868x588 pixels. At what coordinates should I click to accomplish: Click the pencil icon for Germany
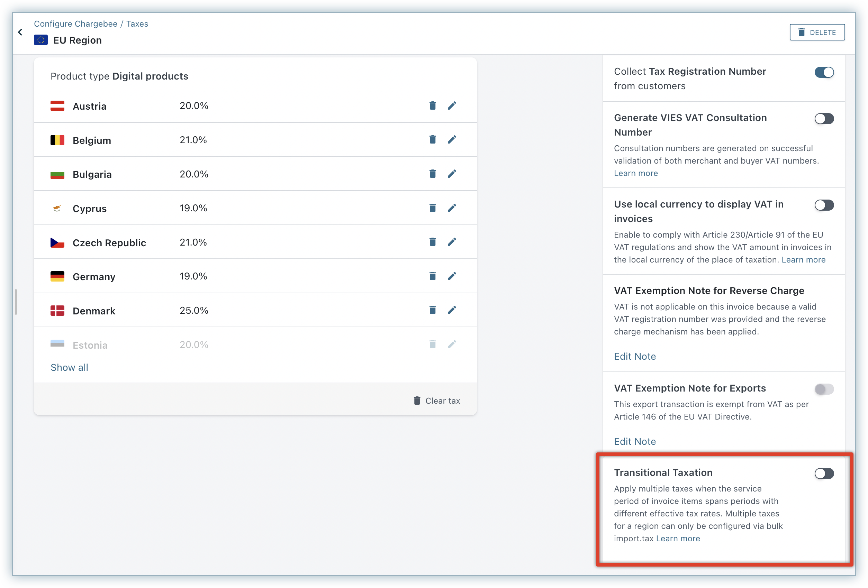click(x=452, y=276)
